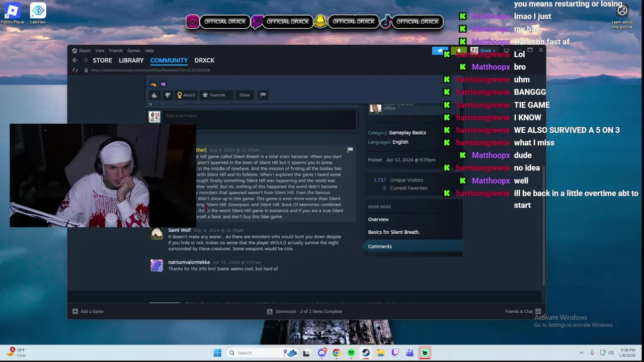Rate guide with thumbs up icon
Screen dimensions: 644x362
point(154,95)
